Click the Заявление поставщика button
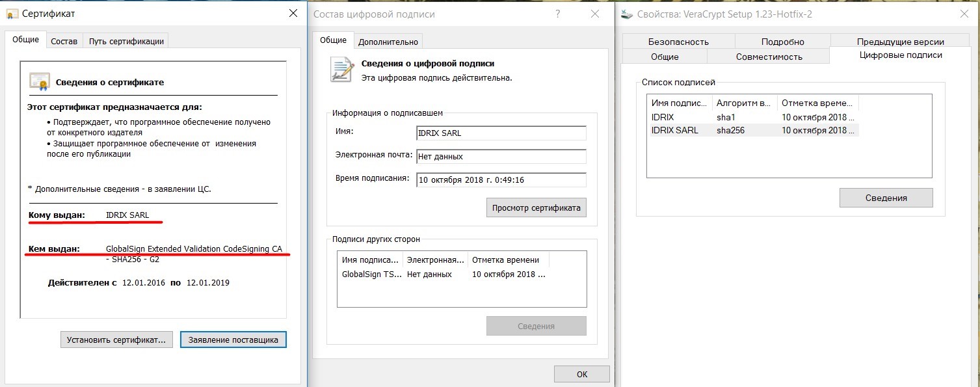The height and width of the screenshot is (387, 980). [233, 340]
